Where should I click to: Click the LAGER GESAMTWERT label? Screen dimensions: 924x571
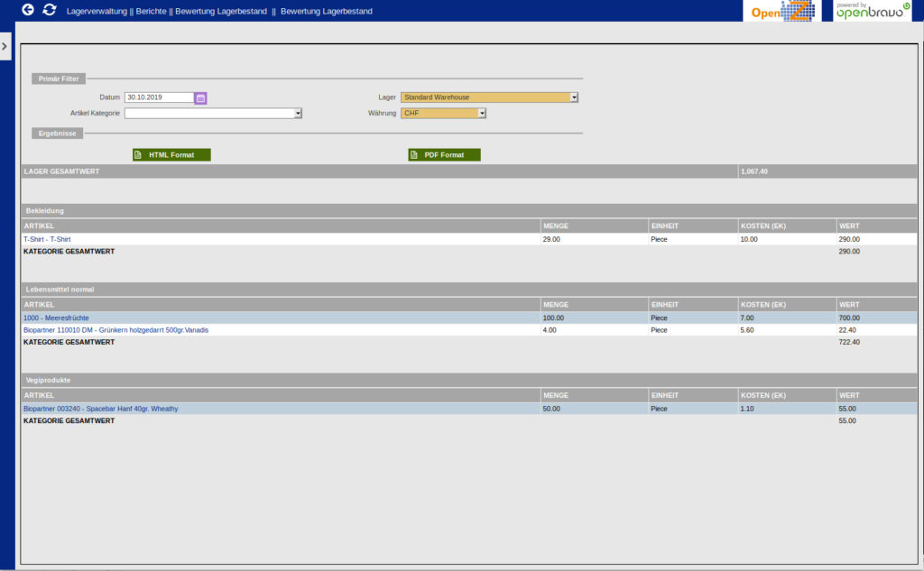pyautogui.click(x=61, y=171)
